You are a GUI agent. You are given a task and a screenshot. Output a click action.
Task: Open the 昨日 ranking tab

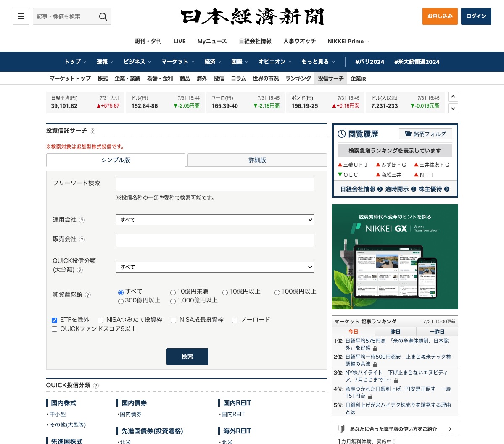point(395,331)
